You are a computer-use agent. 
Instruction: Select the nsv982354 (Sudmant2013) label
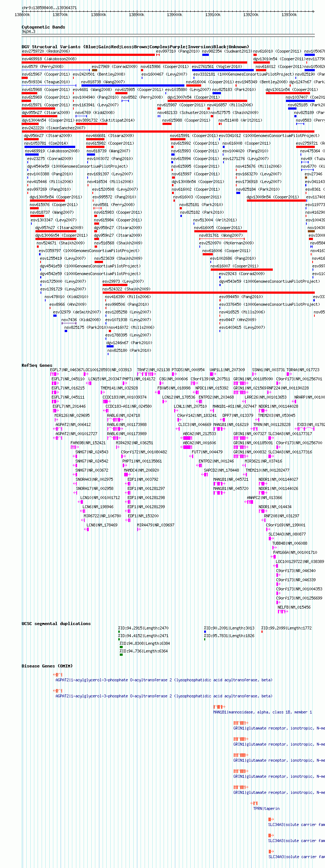(227, 51)
